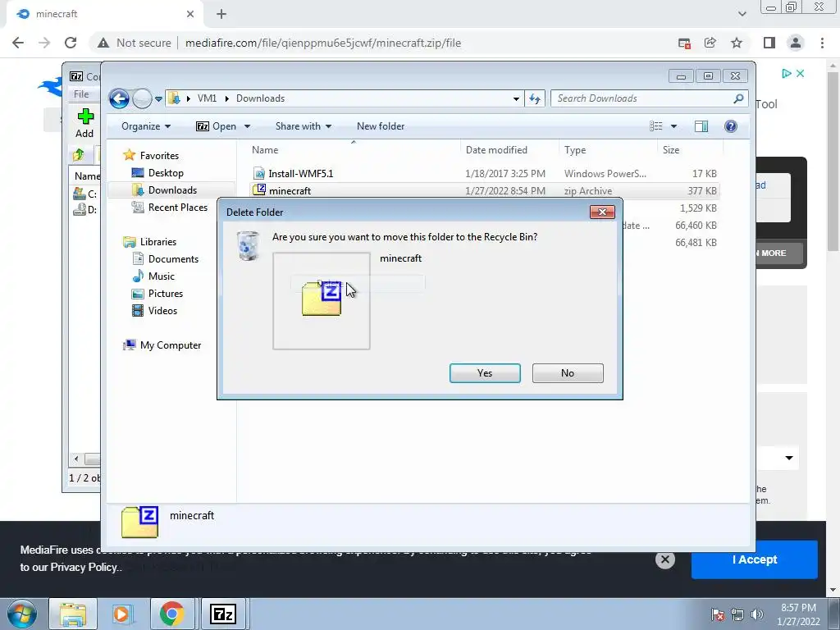Close the minecraft browser tab
Screen dimensions: 840x630
(190, 15)
